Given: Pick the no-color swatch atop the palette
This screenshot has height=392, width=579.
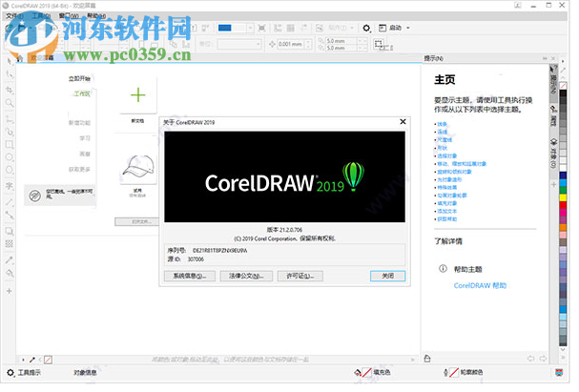Looking at the screenshot, I should coord(563,86).
